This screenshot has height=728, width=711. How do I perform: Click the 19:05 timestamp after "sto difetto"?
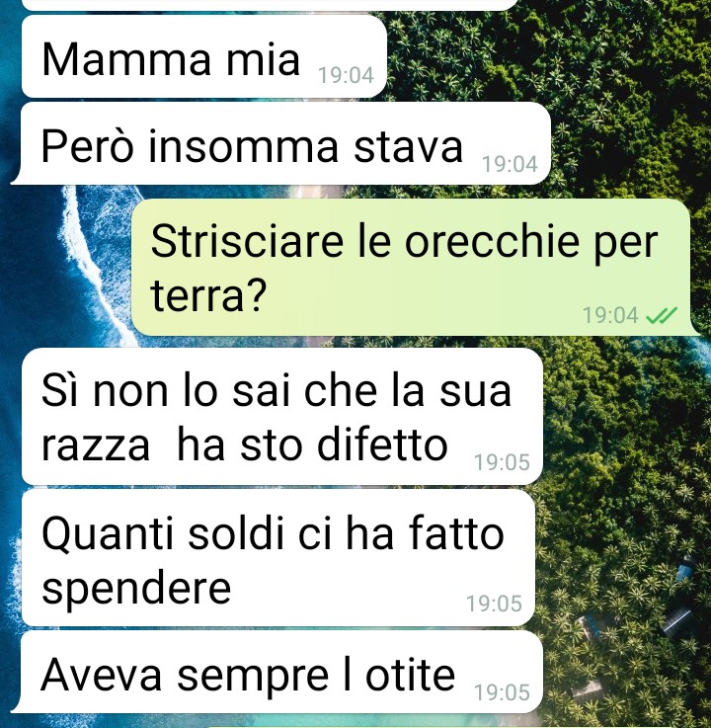coord(502,462)
